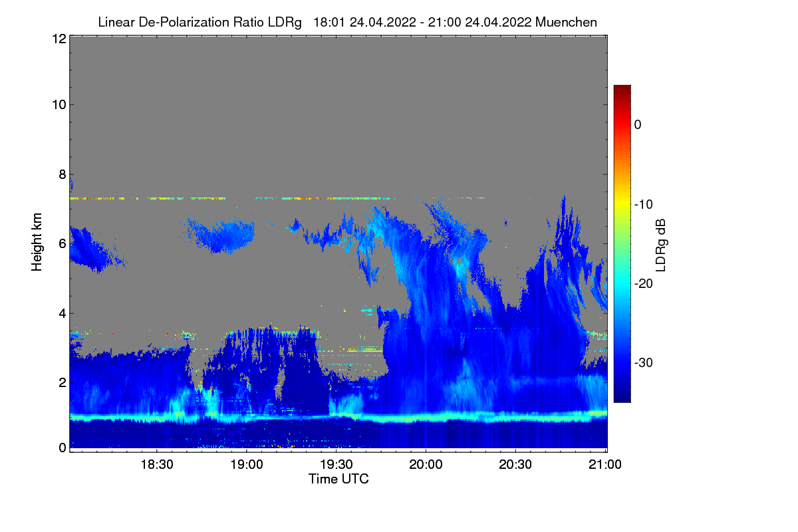
Task: Click height axis tick label '0'
Action: [61, 448]
